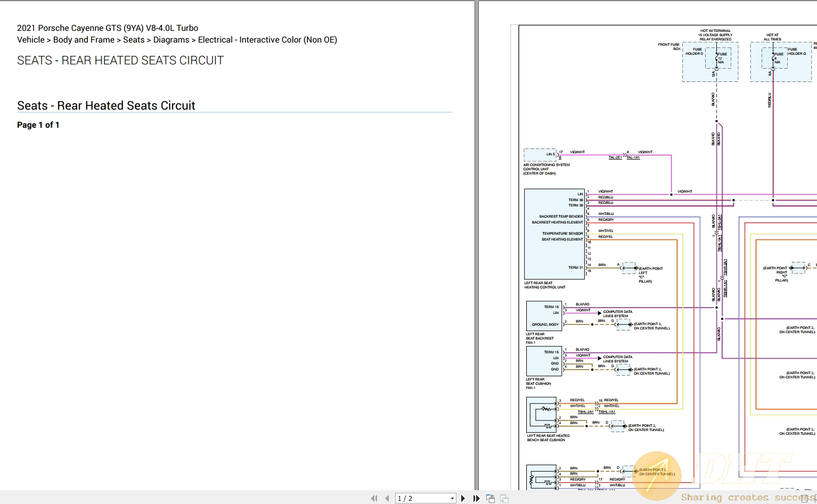Image resolution: width=817 pixels, height=504 pixels.
Task: Click the Air Conditioning System Control Unit label
Action: (546, 169)
